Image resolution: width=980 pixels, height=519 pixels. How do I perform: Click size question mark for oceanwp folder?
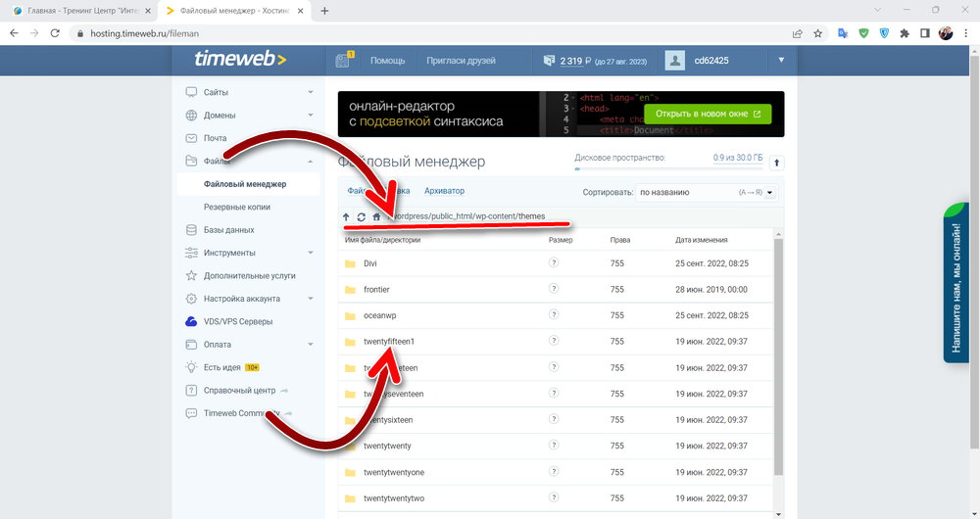tap(553, 314)
